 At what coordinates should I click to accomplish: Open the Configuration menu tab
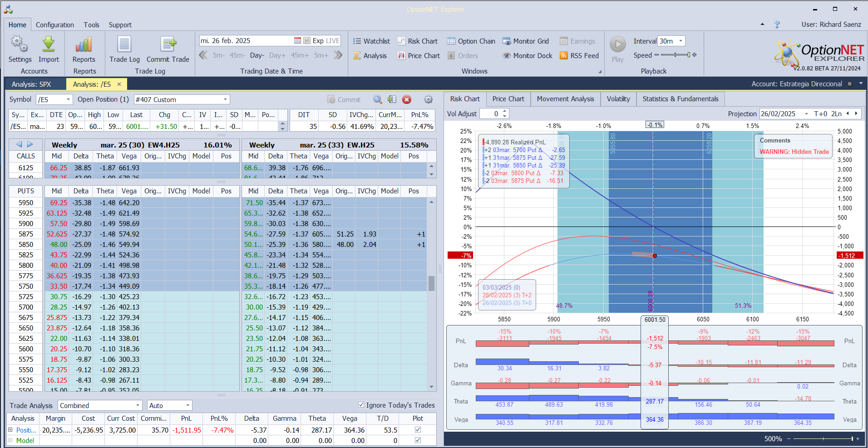click(x=54, y=25)
